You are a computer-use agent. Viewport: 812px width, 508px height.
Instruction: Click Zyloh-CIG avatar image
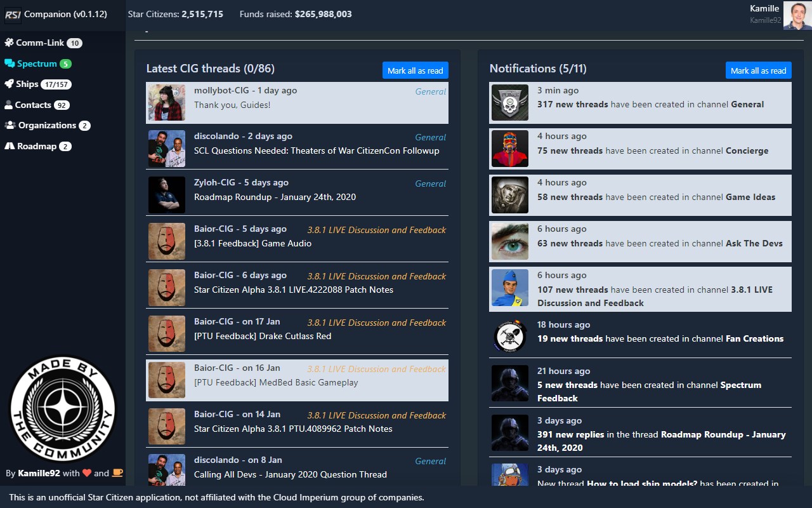point(167,194)
